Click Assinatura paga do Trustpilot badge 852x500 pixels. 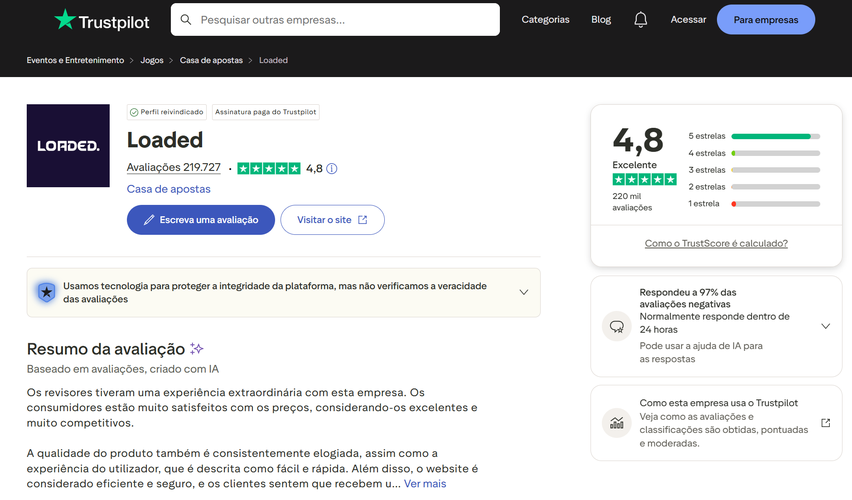(x=266, y=112)
